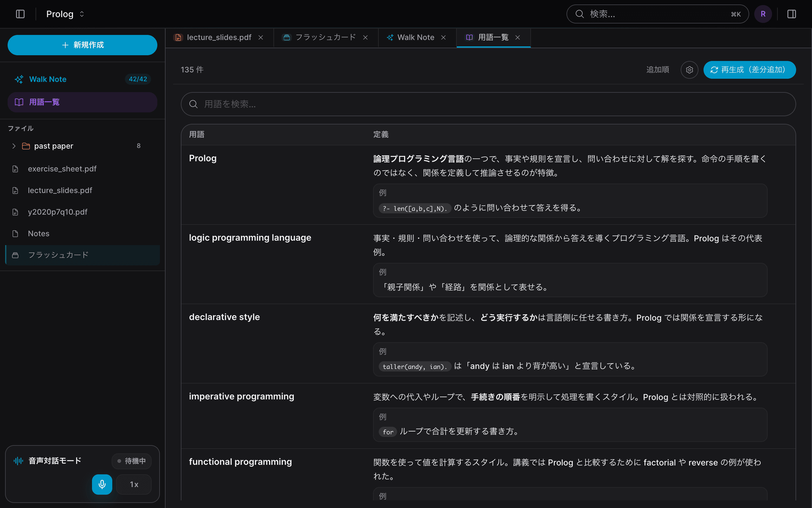The image size is (812, 508).
Task: Open lecture_slides.pdf from the file list
Action: point(82,190)
